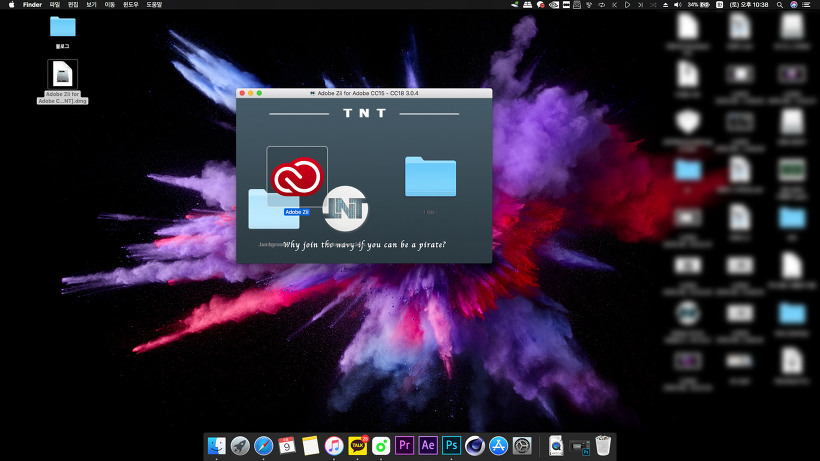The height and width of the screenshot is (461, 820).
Task: Open the blue folder in the desktop's top-left corner
Action: 63,26
